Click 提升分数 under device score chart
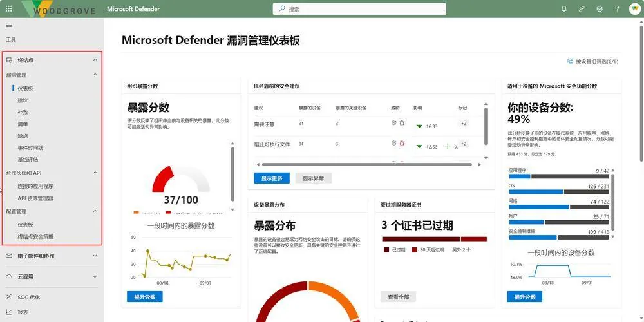The width and height of the screenshot is (644, 322). [524, 297]
